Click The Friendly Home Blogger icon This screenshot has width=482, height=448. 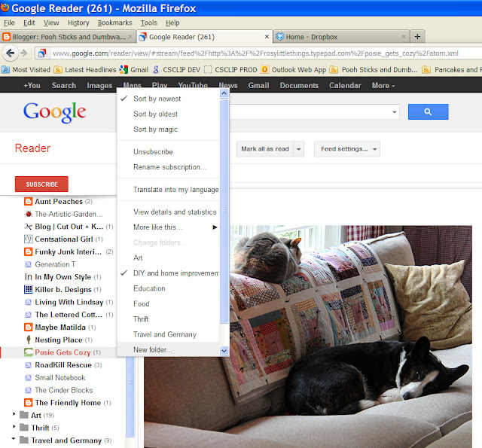tap(29, 403)
